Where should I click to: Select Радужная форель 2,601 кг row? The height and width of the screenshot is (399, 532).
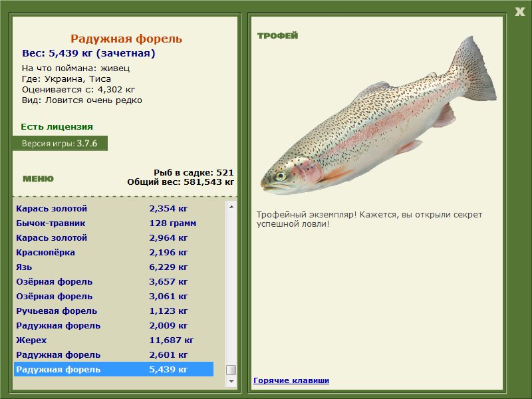[x=114, y=354]
